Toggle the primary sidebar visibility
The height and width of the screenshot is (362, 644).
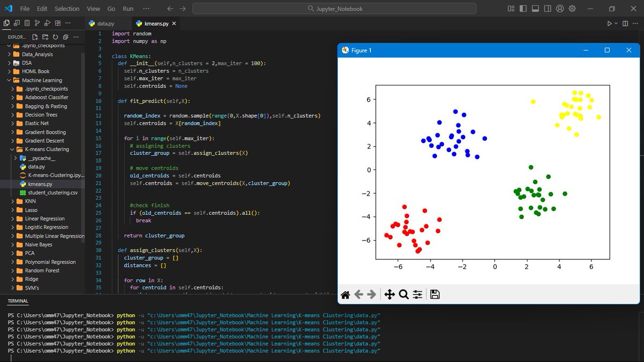[523, 9]
